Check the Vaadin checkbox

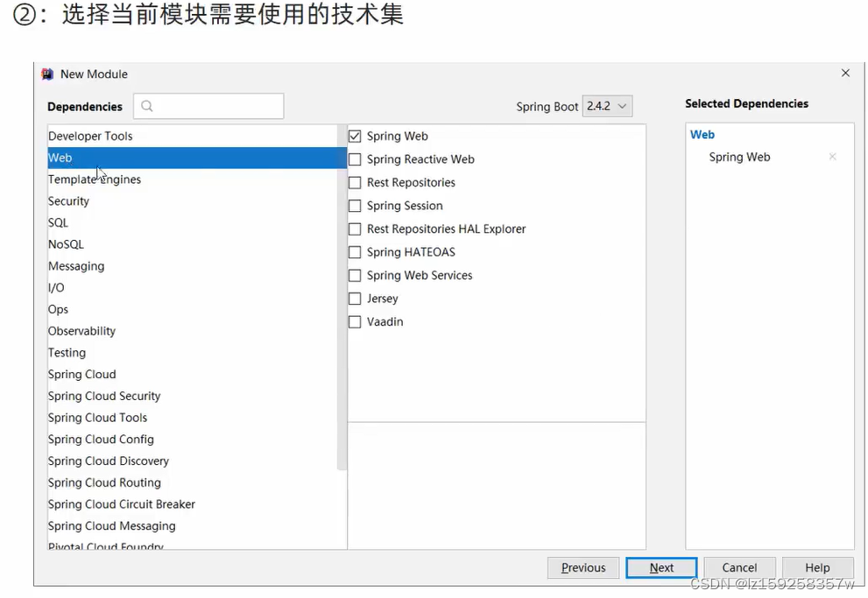[x=355, y=321]
